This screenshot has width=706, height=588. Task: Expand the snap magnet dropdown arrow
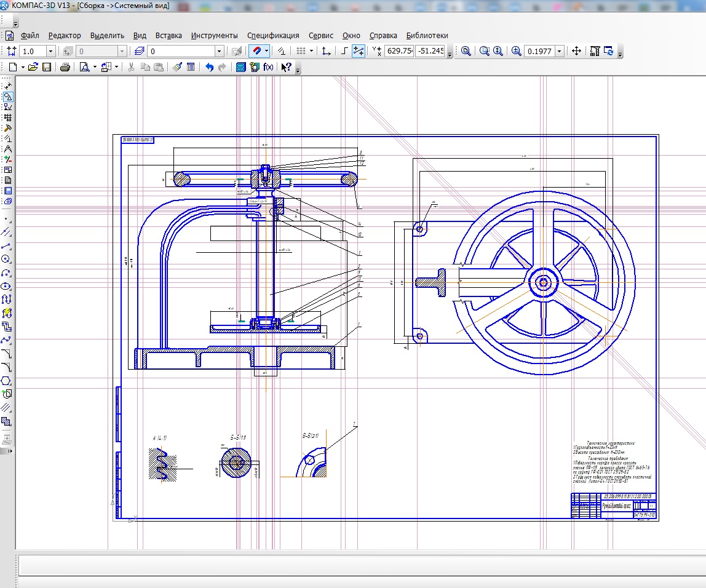click(x=266, y=51)
